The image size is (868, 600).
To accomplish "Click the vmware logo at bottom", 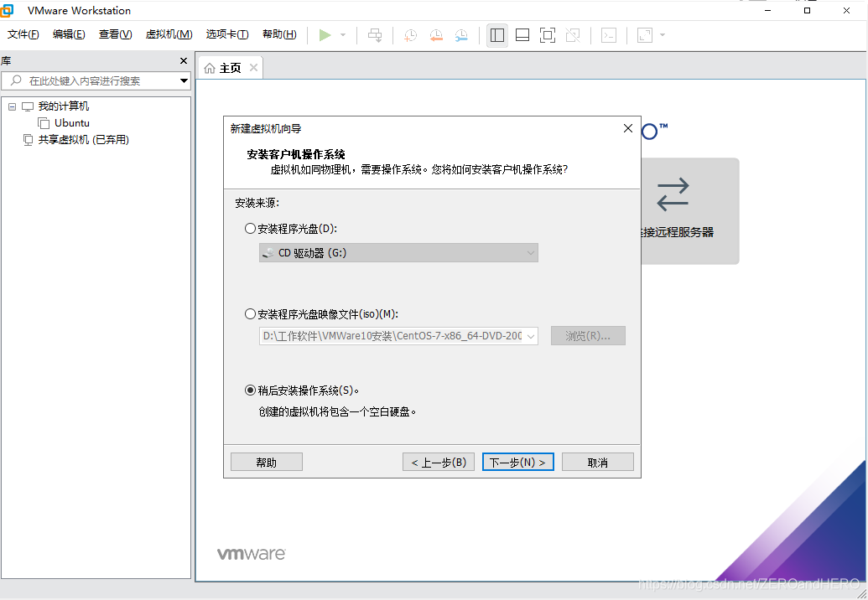I will pyautogui.click(x=252, y=554).
